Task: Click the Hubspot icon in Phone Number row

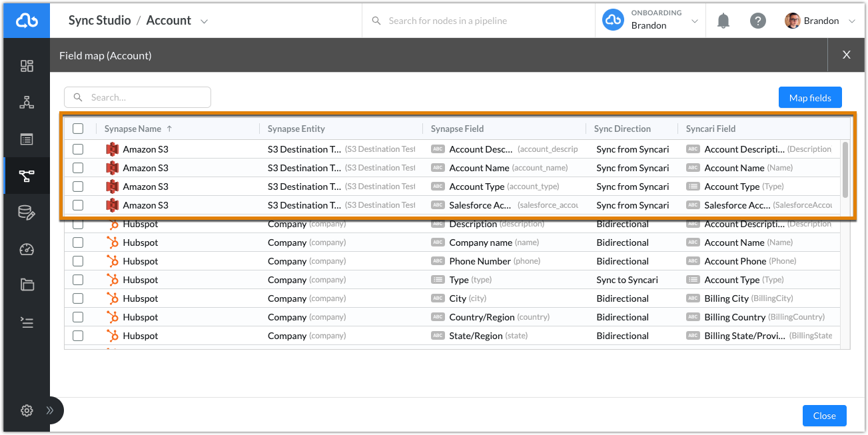Action: pos(112,261)
